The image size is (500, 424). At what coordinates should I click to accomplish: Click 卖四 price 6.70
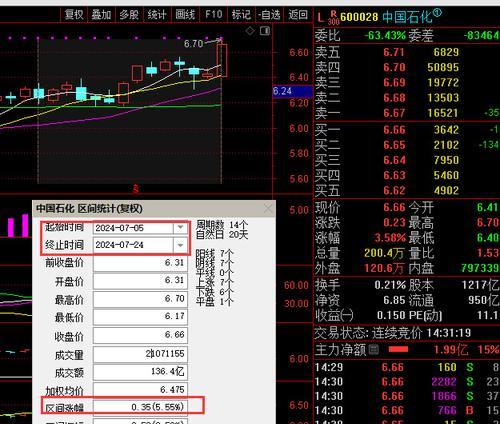(394, 68)
